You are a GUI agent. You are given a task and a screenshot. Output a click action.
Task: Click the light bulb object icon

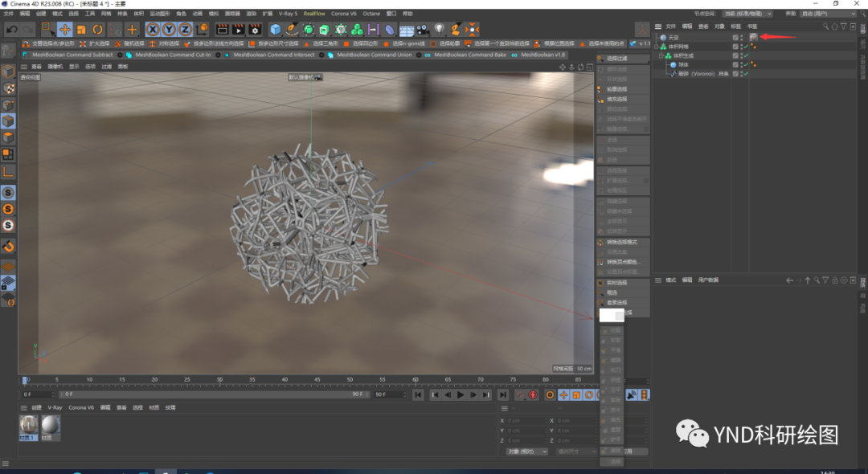click(439, 29)
